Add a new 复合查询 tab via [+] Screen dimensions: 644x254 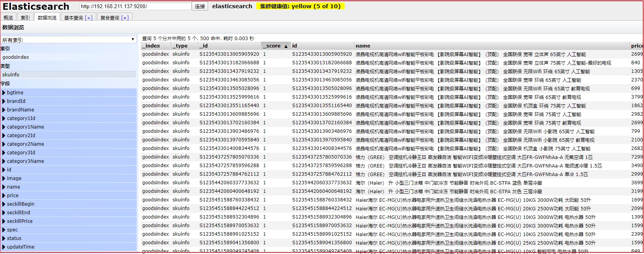pyautogui.click(x=125, y=18)
